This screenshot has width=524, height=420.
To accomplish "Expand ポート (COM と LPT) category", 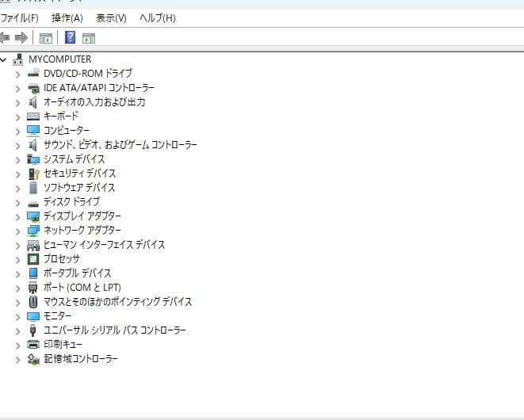I will [x=18, y=288].
